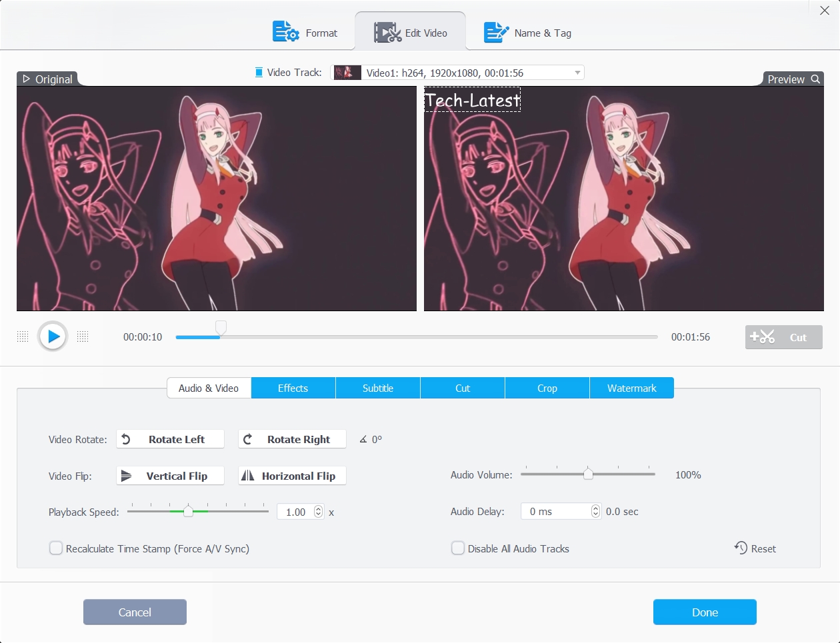Click the Preview magnifier icon
Screen dimensions: 840x643
pyautogui.click(x=815, y=79)
